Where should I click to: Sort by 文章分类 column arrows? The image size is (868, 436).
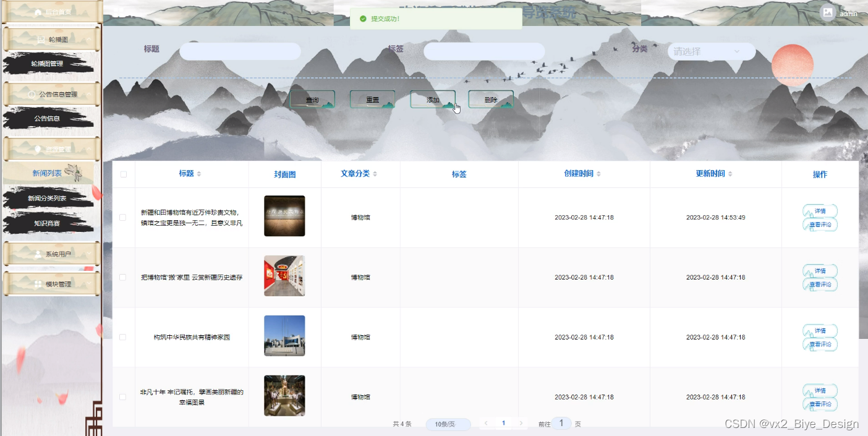pos(375,174)
